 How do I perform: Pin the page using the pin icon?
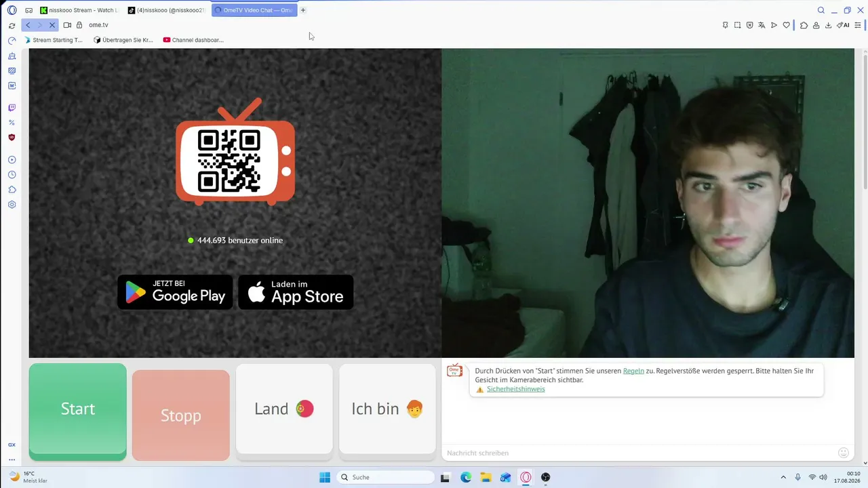click(x=725, y=25)
